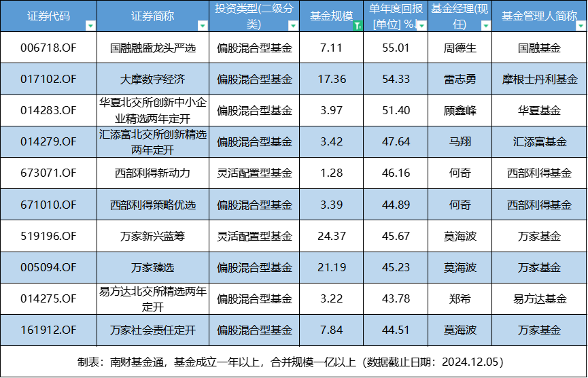The height and width of the screenshot is (378, 588).
Task: Expand the 投资类型(二级分类) filter arrow
Action: click(293, 26)
